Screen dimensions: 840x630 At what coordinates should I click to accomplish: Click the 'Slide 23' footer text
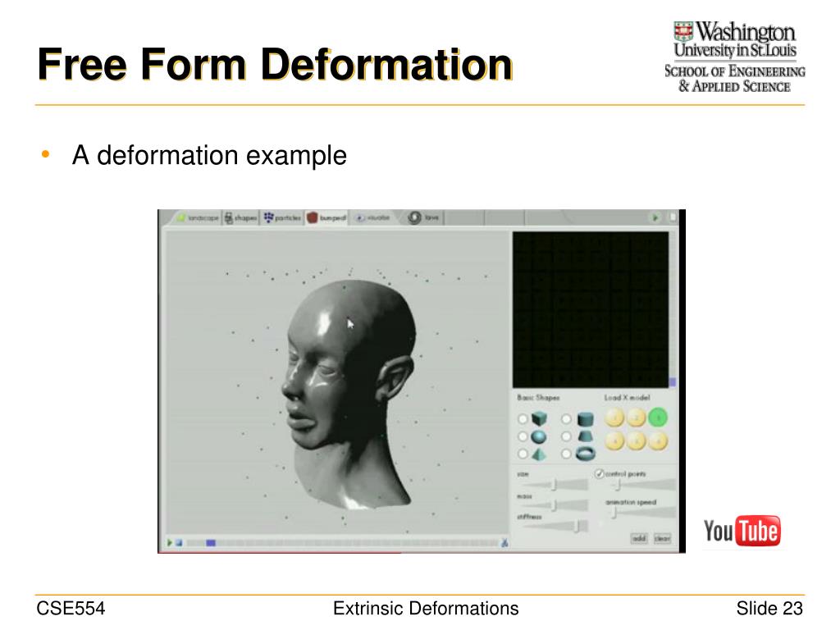769,608
